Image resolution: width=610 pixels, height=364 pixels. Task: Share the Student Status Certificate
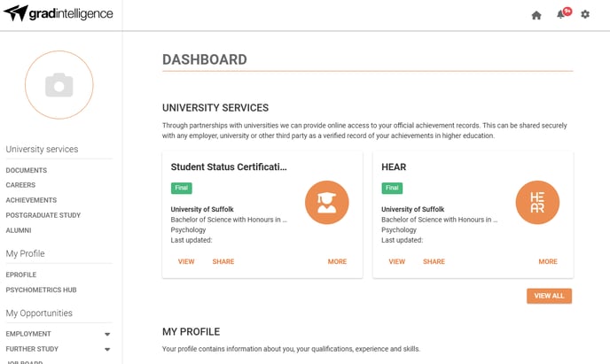[x=223, y=261]
